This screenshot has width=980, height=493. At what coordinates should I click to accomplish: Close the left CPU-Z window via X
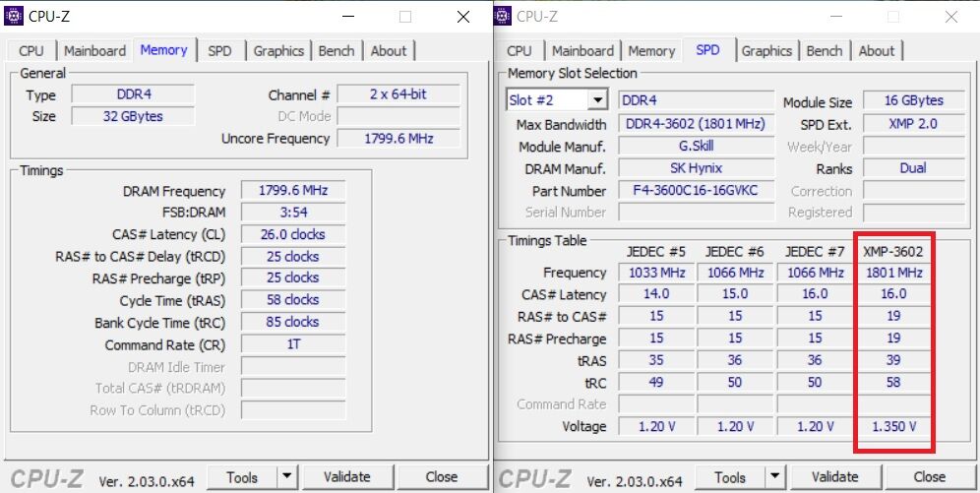tap(463, 17)
